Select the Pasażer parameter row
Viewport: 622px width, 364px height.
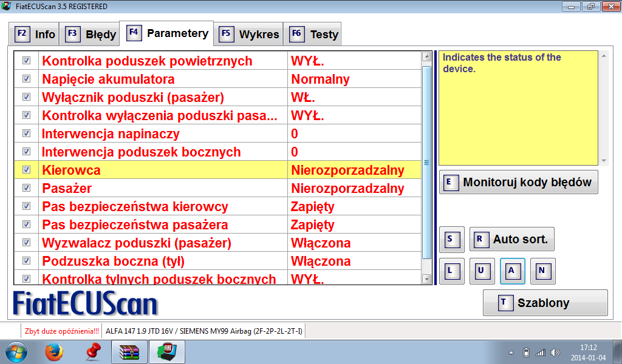click(x=164, y=188)
